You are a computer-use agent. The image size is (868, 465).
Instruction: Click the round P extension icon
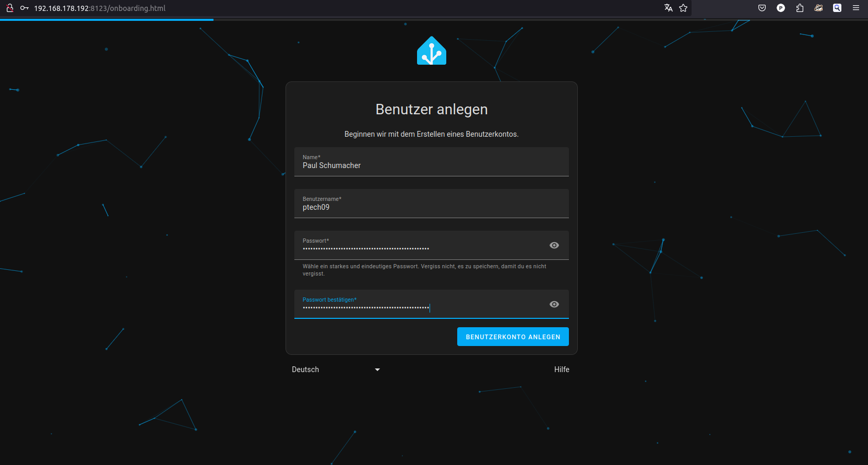[781, 8]
